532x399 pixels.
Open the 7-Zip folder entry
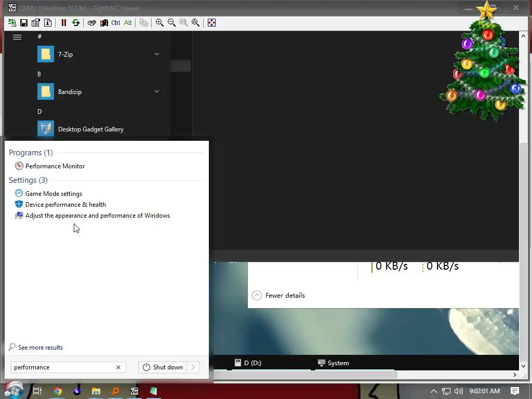click(98, 54)
